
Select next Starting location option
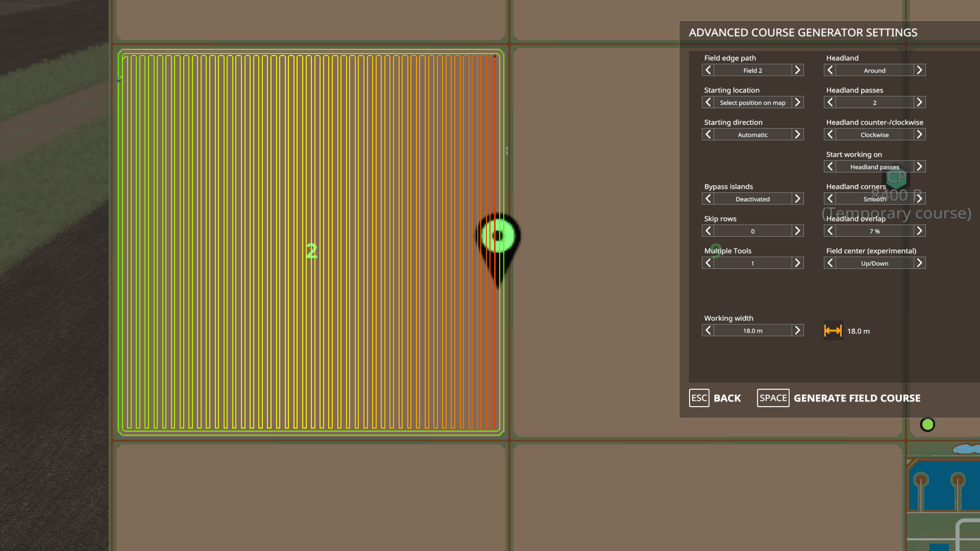click(798, 103)
